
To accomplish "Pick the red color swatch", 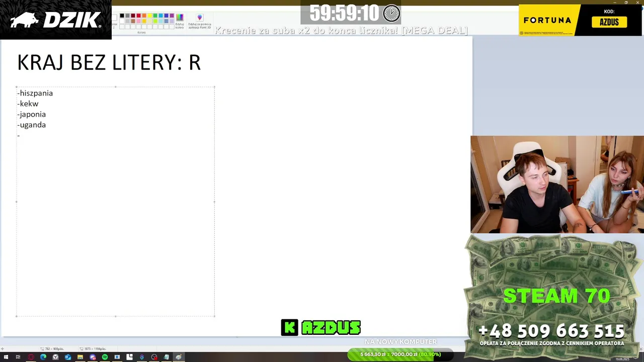I will [138, 16].
